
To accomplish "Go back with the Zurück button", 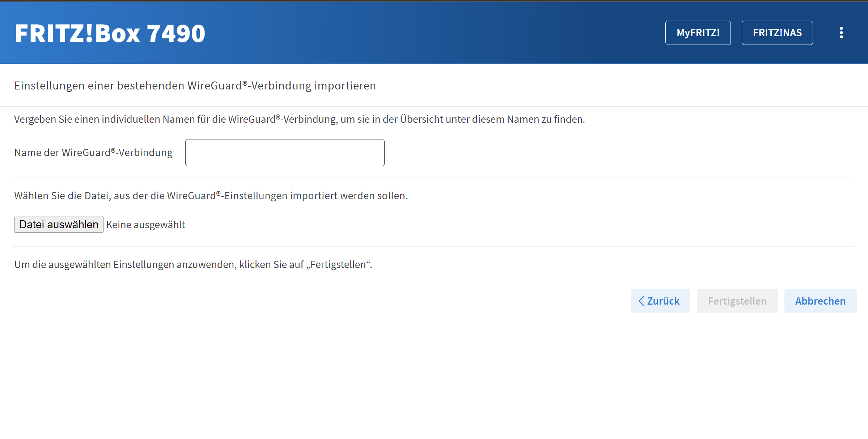I will (x=660, y=301).
